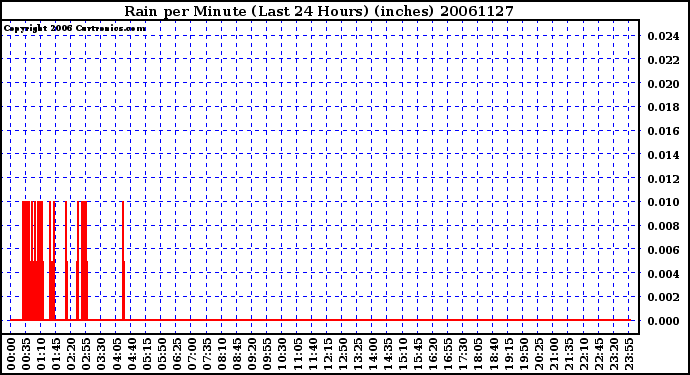Click the 11:40 time axis label
The image size is (690, 375).
[312, 354]
